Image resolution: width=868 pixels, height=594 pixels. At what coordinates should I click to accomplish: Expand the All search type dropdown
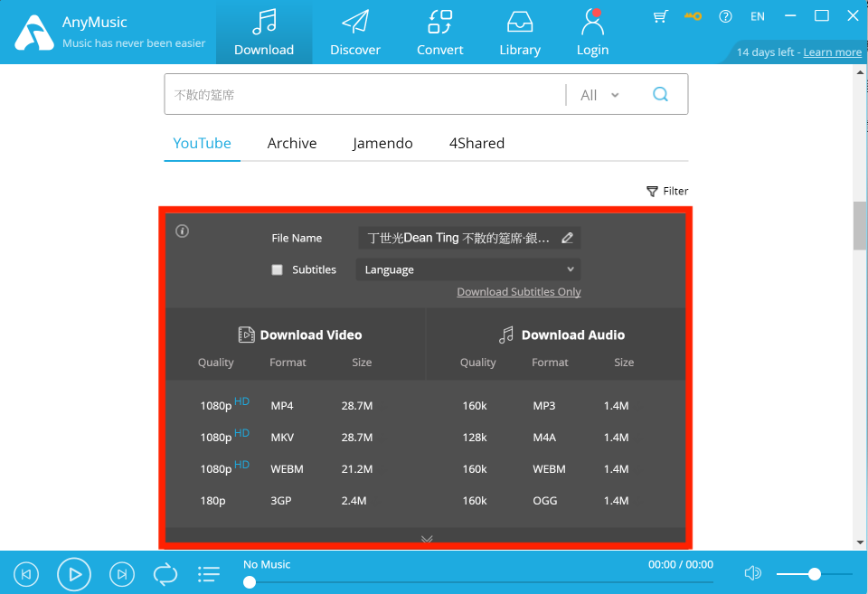tap(599, 95)
